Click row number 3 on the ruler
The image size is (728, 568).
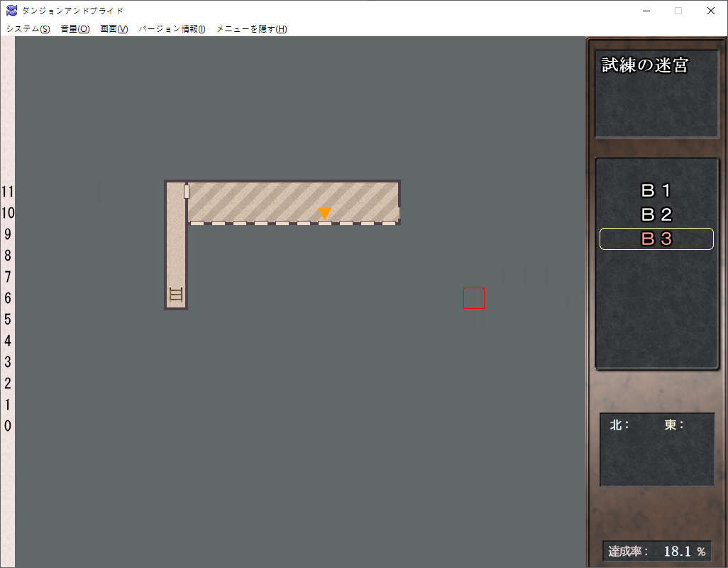[x=7, y=362]
